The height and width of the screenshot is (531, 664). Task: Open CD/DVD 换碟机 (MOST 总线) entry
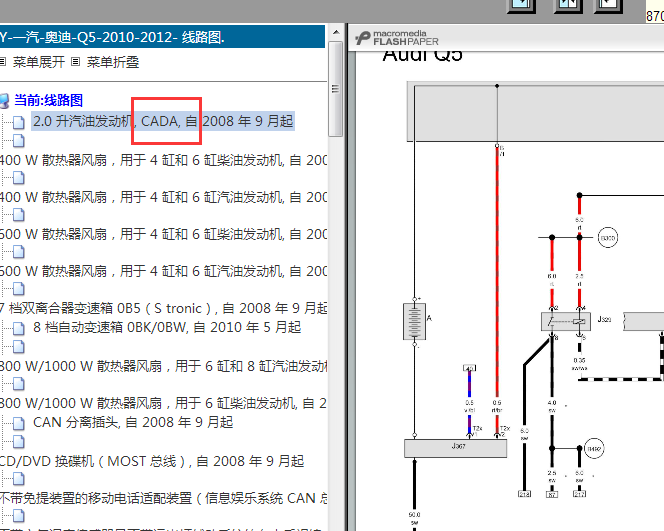pyautogui.click(x=152, y=461)
